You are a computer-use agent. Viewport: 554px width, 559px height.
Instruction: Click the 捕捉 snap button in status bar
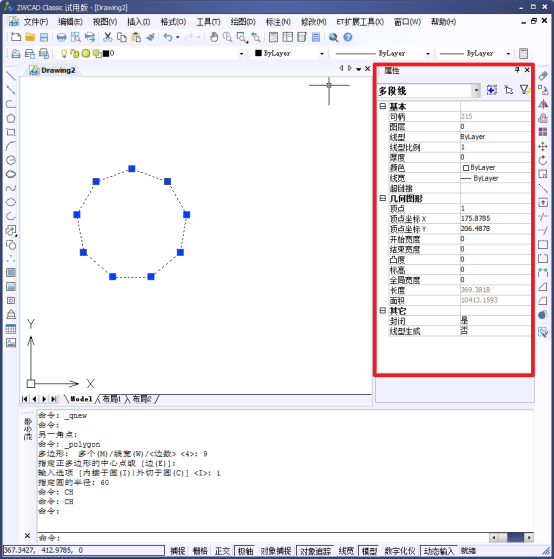tap(177, 551)
